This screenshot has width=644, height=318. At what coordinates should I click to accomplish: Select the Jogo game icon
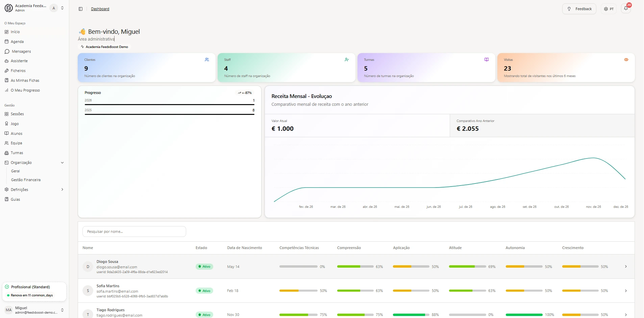(x=7, y=123)
